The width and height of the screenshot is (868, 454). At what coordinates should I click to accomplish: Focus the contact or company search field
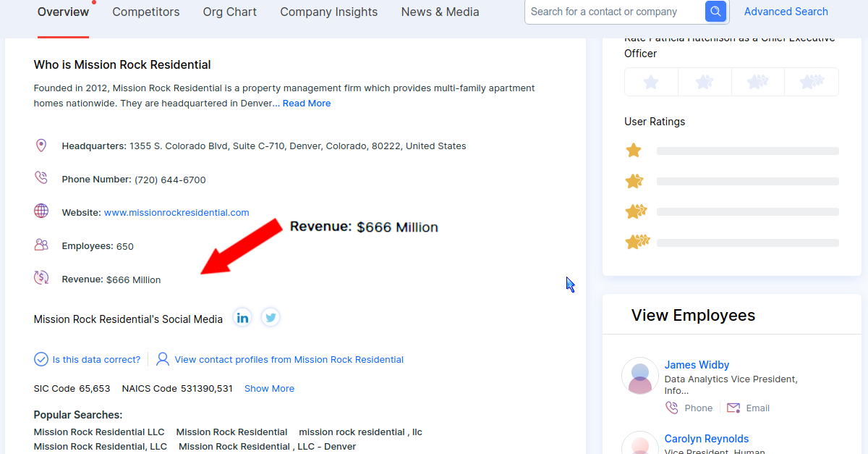pos(613,12)
